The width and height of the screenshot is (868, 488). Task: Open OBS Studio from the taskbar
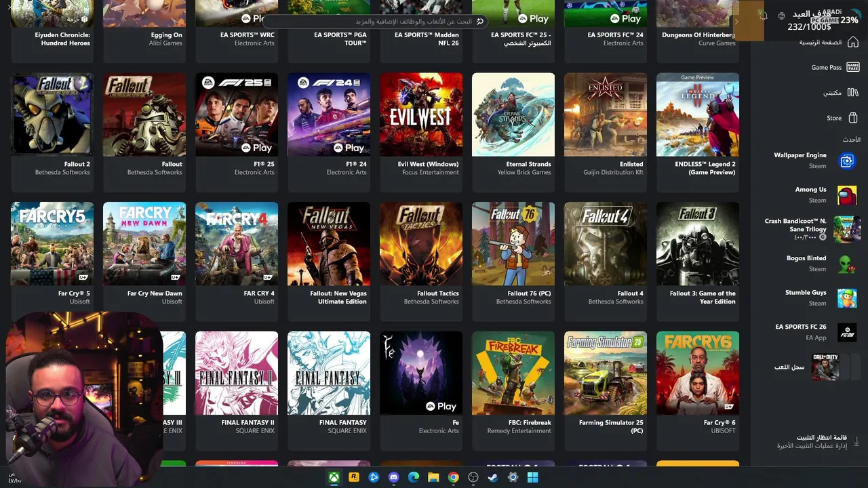point(473,477)
